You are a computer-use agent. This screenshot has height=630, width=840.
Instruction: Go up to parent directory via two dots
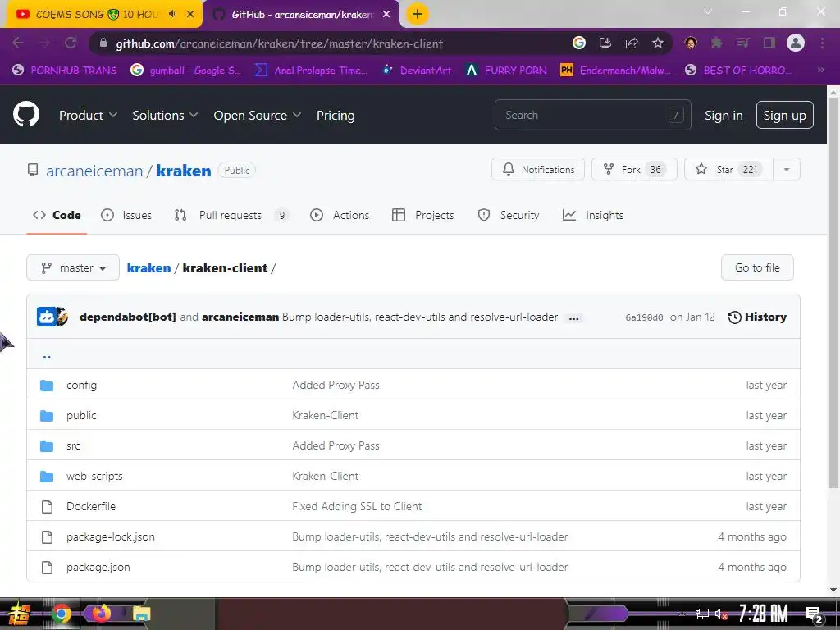(47, 356)
